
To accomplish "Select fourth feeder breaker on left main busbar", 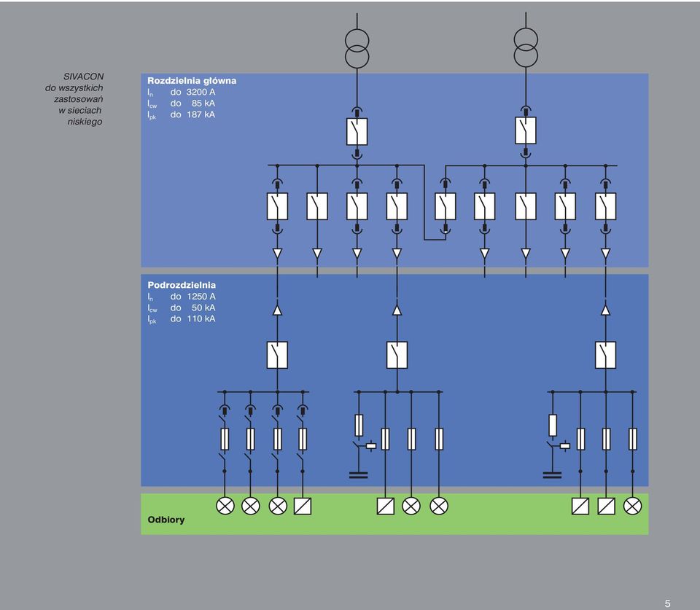I will [x=397, y=206].
